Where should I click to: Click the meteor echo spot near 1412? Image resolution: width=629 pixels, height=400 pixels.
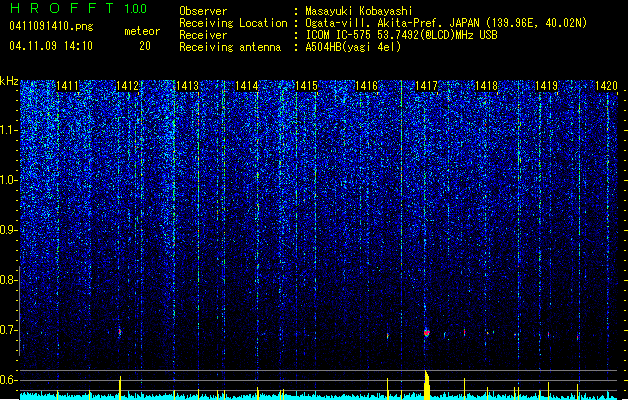coord(120,332)
